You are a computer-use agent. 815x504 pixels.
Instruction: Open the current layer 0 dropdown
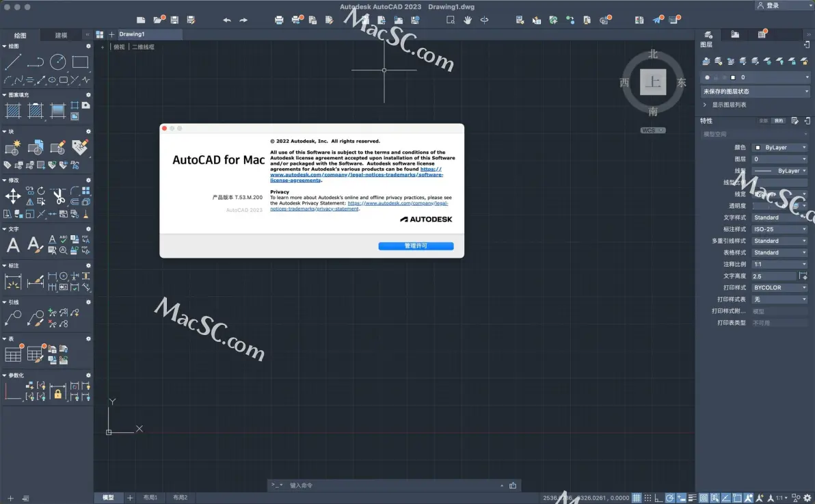pos(756,77)
